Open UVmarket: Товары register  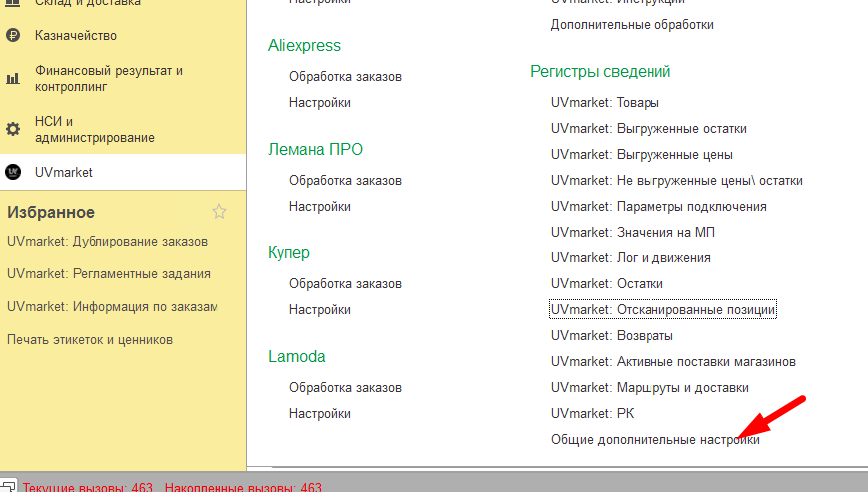click(605, 103)
